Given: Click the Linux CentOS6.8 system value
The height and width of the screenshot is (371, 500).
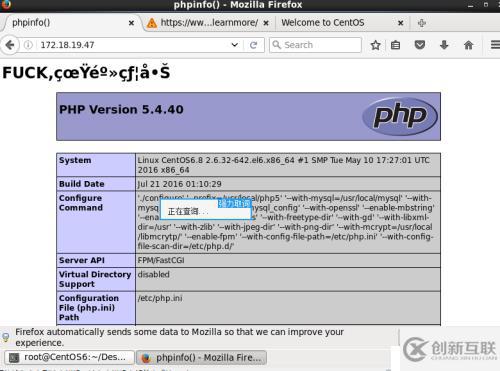Looking at the screenshot, I should [284, 165].
